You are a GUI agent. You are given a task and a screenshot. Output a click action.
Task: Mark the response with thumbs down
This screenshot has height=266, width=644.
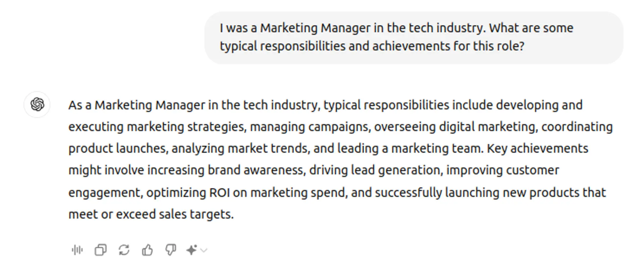coord(171,250)
